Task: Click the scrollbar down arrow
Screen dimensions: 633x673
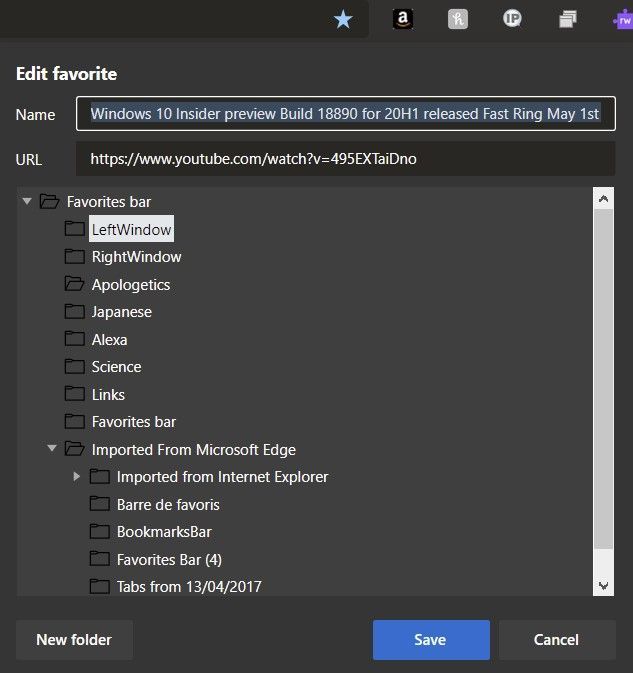Action: 603,585
